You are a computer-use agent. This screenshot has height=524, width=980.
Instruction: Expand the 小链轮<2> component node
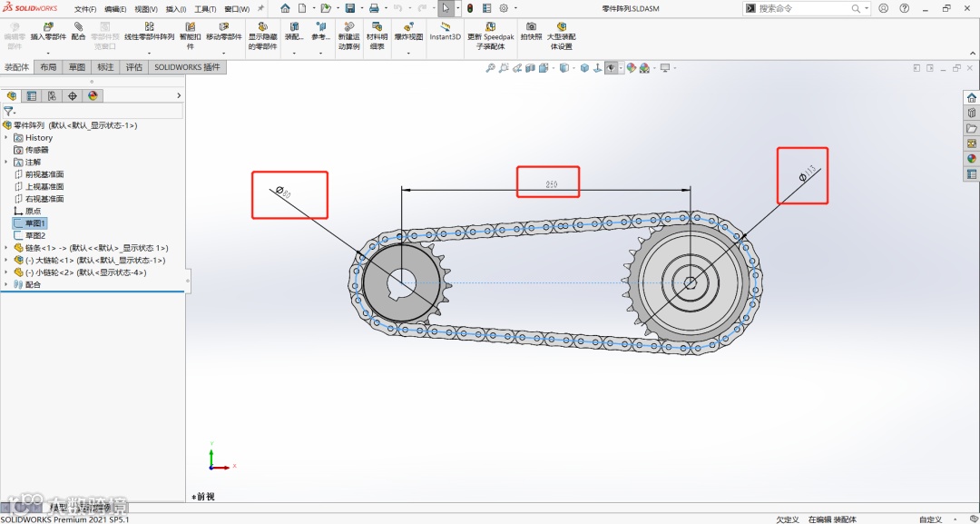pos(6,272)
